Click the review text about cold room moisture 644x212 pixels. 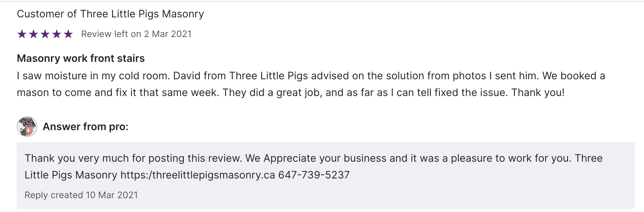[93, 76]
